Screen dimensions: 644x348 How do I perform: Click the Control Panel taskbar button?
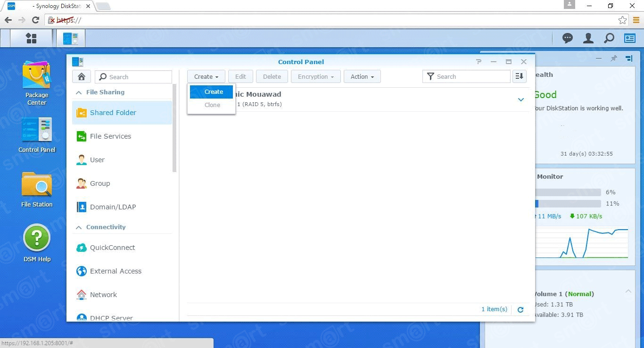pos(71,38)
